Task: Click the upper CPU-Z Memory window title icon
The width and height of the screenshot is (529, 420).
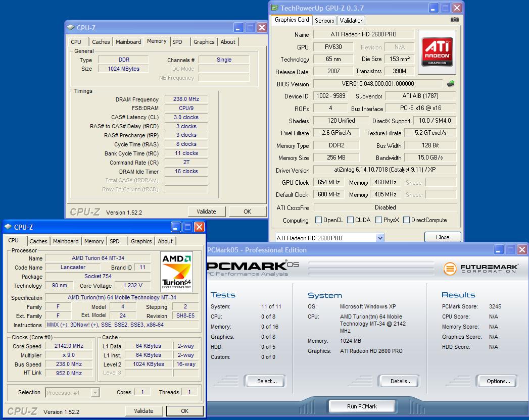Action: (71, 27)
